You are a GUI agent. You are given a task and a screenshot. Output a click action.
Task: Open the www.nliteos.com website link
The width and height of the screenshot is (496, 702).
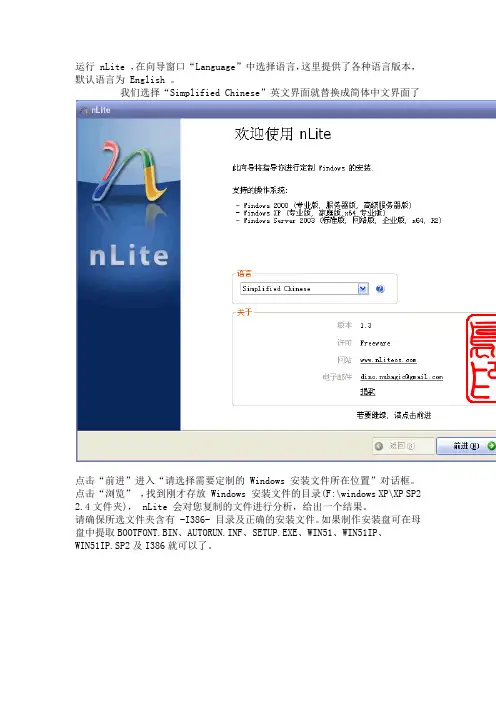(388, 360)
